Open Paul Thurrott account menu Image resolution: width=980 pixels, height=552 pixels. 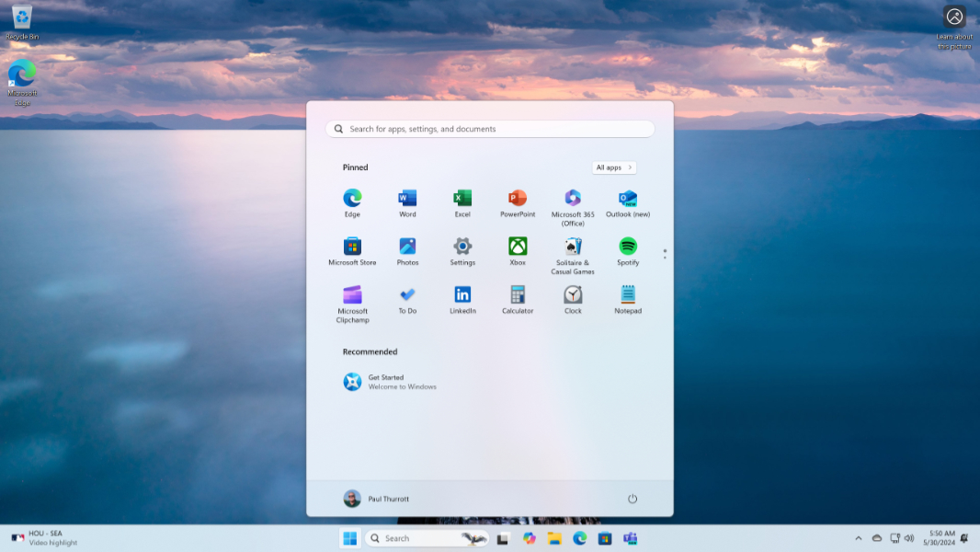tap(377, 499)
